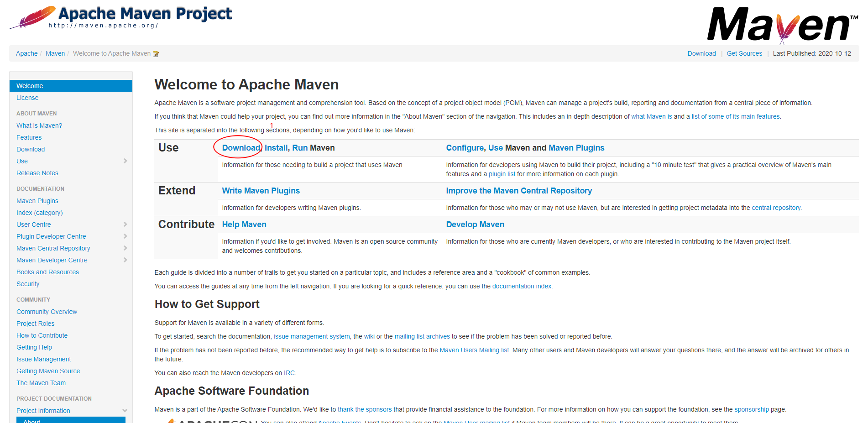Open Community Overview in sidebar

(47, 312)
